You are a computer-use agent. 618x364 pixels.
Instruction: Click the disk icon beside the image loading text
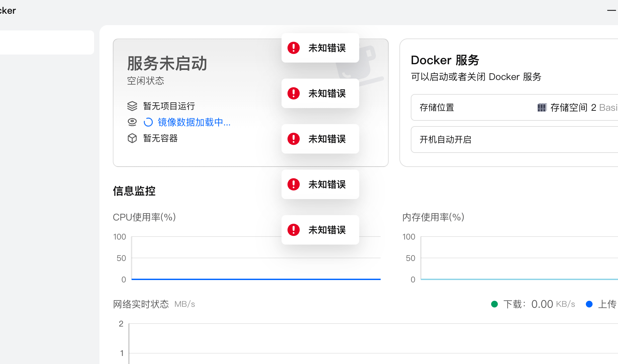tap(132, 122)
